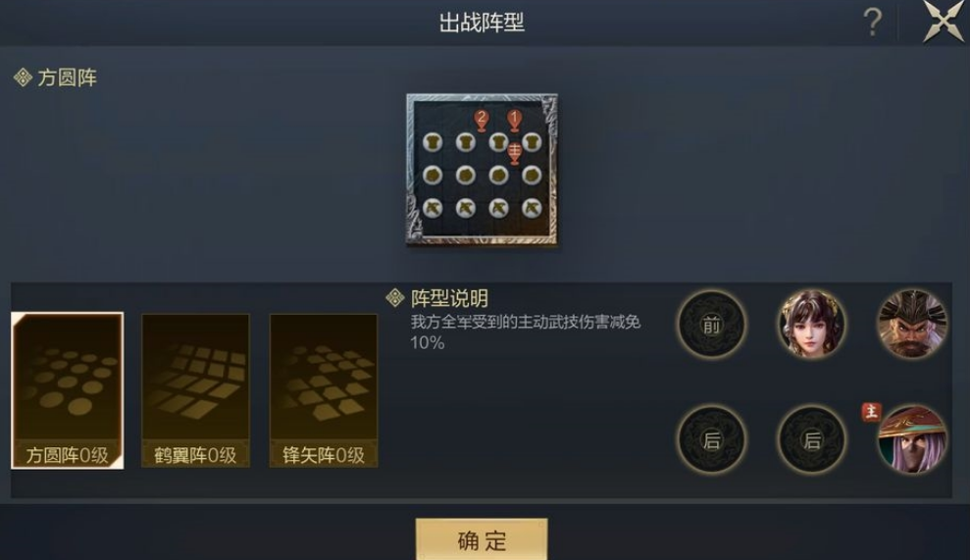
Task: Select the 锋矢阵0级 formation card
Action: pos(324,390)
